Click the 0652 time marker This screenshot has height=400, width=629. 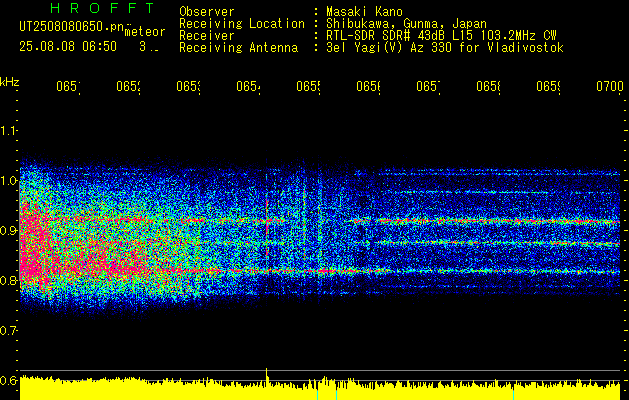(128, 86)
